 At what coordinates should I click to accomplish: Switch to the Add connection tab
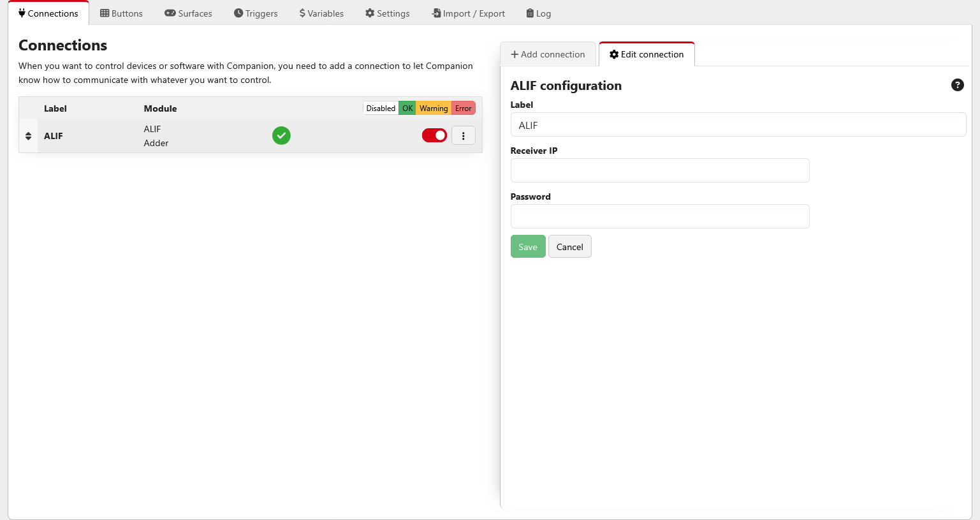coord(548,54)
